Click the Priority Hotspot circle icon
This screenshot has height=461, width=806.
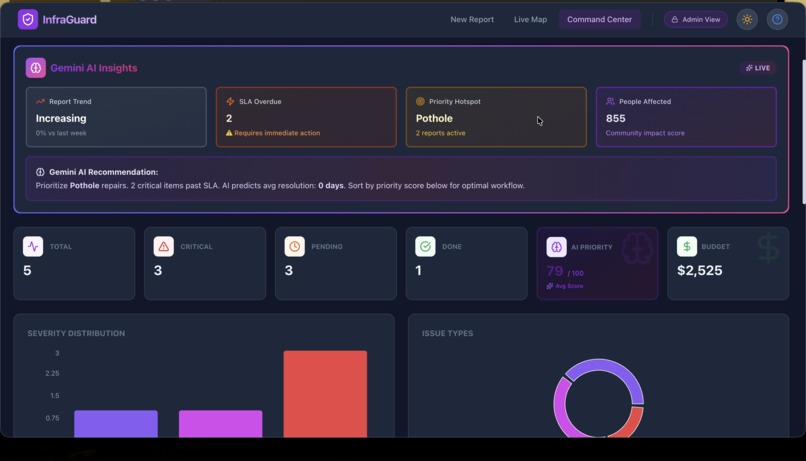pos(420,101)
